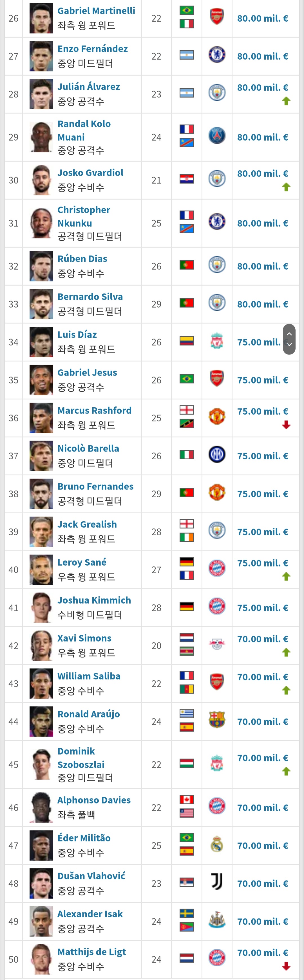Click Chelsea crest in Enzo Fernández row

point(217,55)
